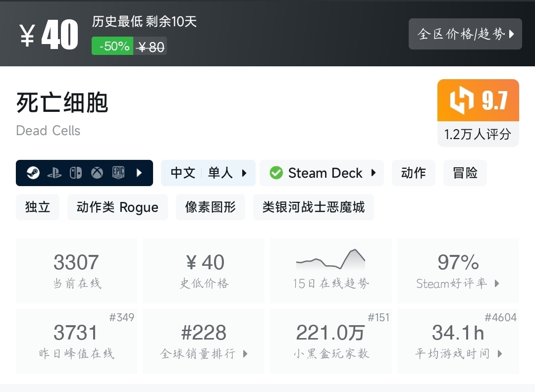Select the 冒险 genre tag
This screenshot has height=392, width=535.
pos(465,173)
